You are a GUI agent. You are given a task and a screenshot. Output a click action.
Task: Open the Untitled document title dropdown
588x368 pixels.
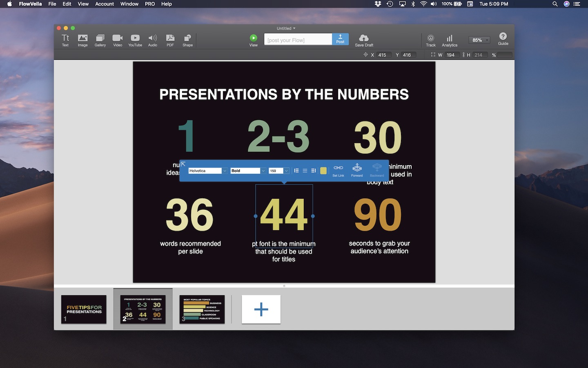point(286,28)
